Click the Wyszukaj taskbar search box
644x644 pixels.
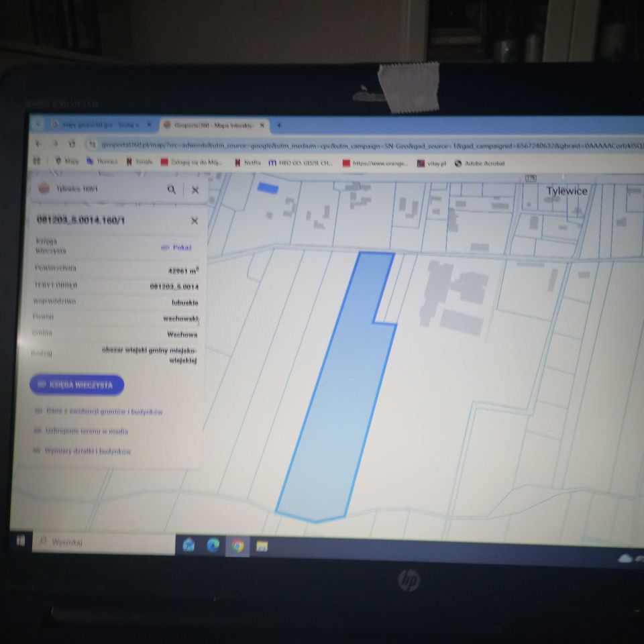coord(104,543)
